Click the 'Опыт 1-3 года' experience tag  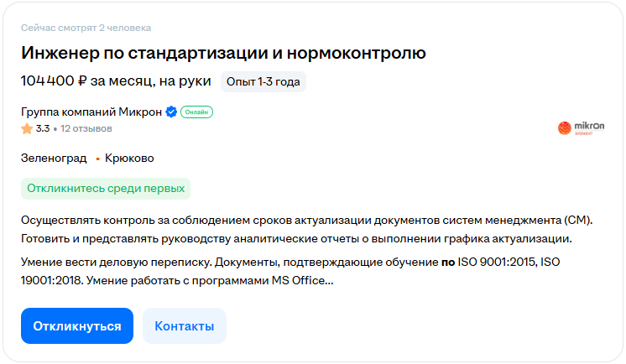[263, 81]
